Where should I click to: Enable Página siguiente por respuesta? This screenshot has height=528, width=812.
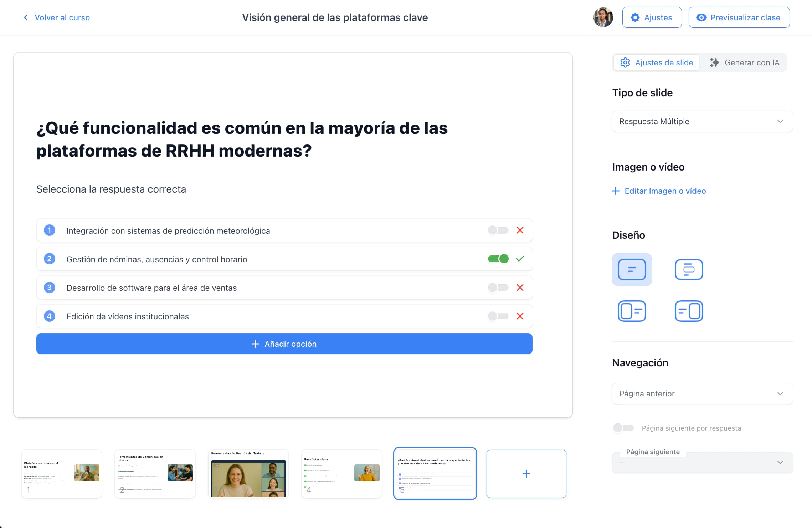click(x=623, y=427)
